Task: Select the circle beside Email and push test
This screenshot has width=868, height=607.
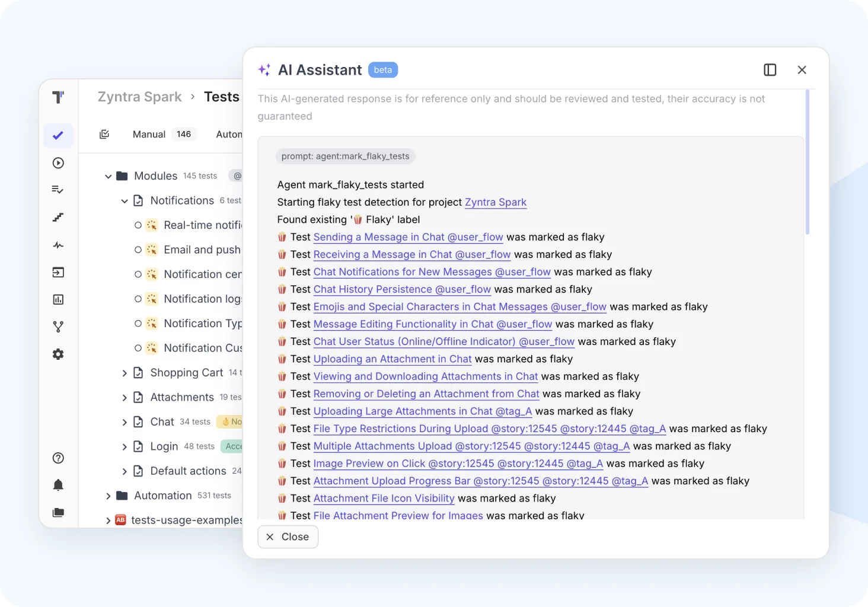Action: click(138, 250)
